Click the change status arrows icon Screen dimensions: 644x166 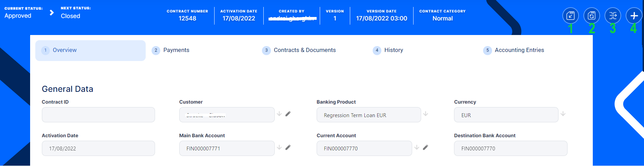tap(613, 16)
